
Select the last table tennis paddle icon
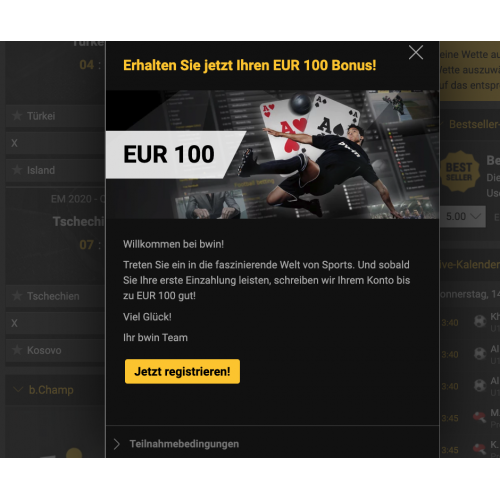[x=480, y=449]
